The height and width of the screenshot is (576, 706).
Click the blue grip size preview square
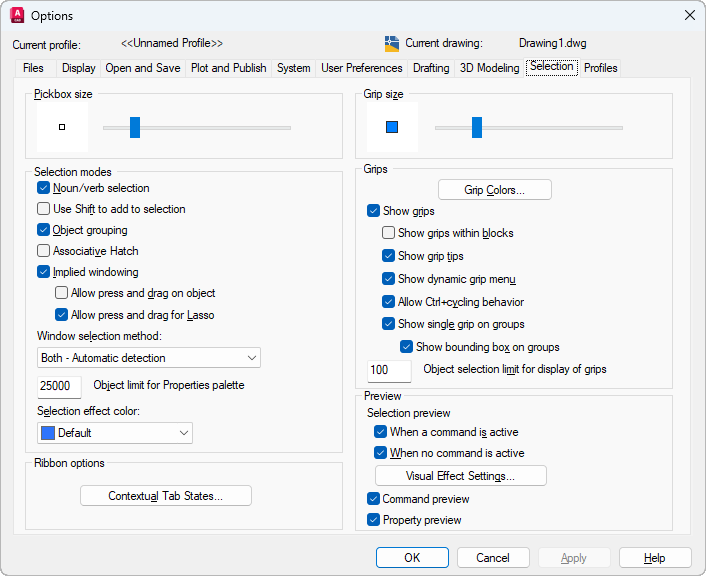pos(392,127)
